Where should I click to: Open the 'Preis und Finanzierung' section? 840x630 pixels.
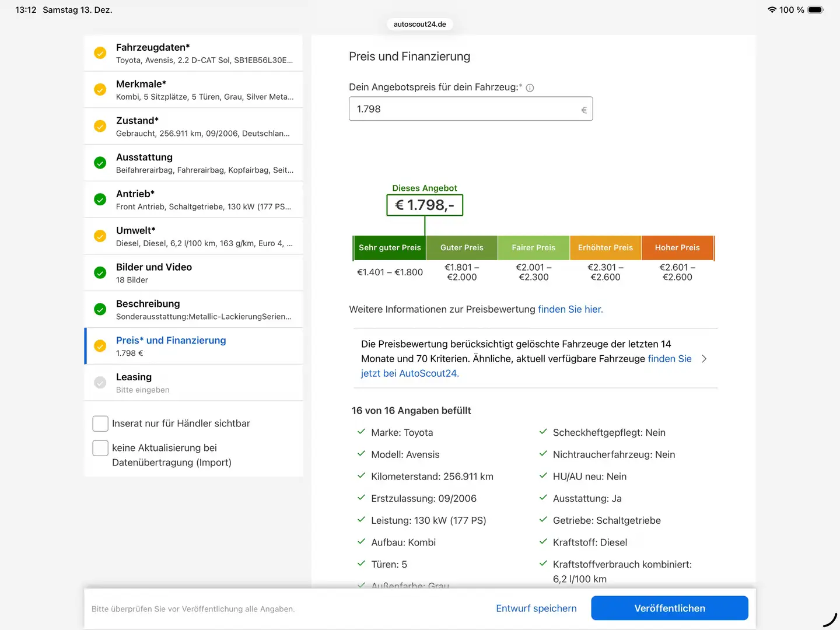(x=194, y=346)
